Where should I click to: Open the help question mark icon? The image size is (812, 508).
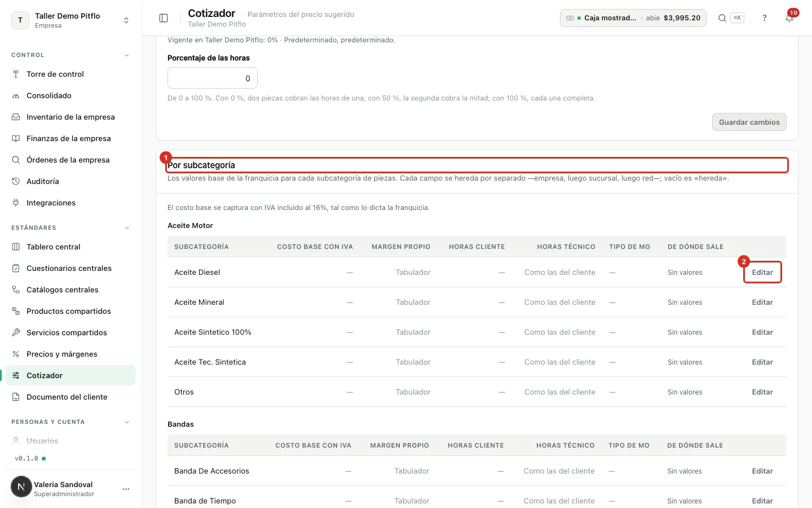coord(765,18)
